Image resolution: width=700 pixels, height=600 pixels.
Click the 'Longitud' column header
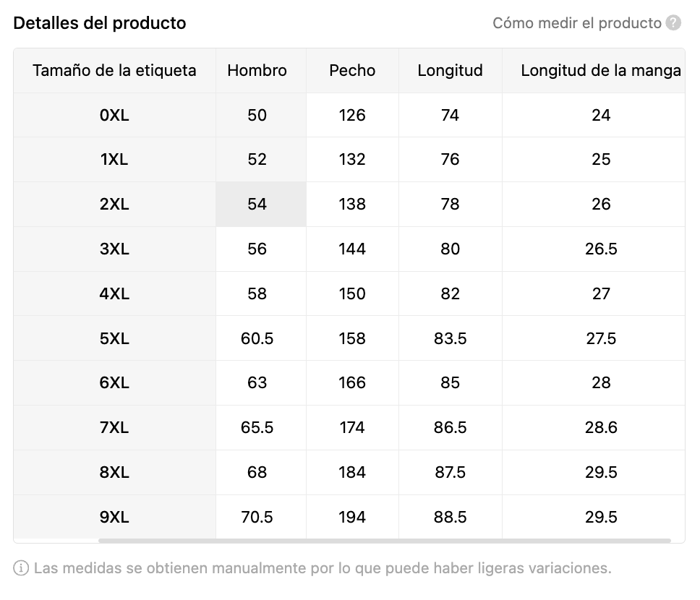point(450,70)
